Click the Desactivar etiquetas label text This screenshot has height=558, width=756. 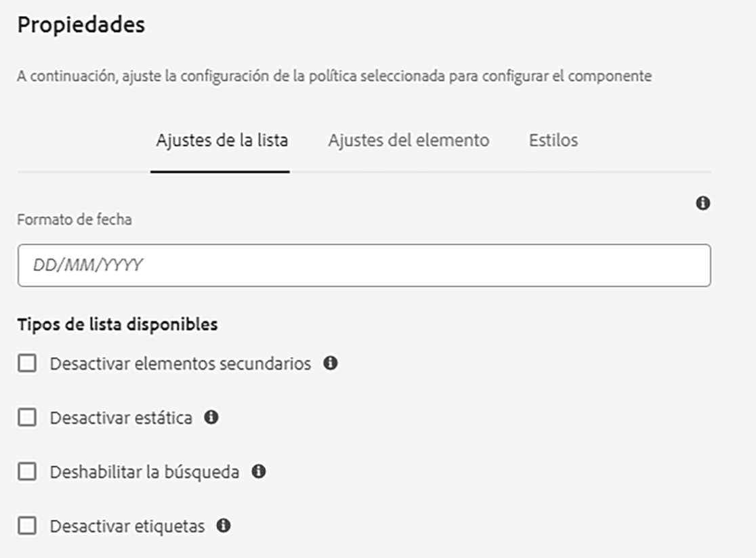127,525
